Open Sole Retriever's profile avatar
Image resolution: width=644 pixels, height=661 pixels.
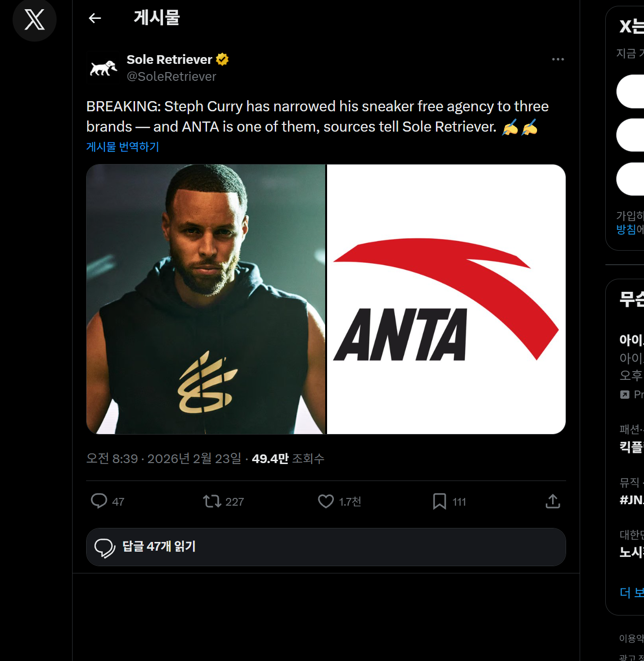coord(103,68)
